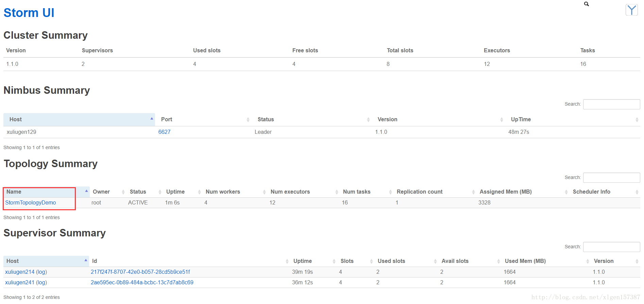This screenshot has width=644, height=304.
Task: Sort supervisors by Used Mem (MB)
Action: click(525, 261)
